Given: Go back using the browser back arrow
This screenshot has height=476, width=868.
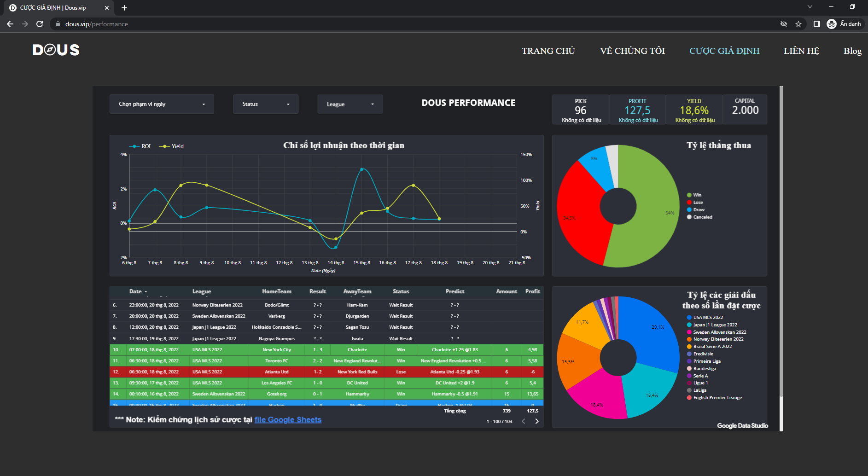Looking at the screenshot, I should click(10, 24).
